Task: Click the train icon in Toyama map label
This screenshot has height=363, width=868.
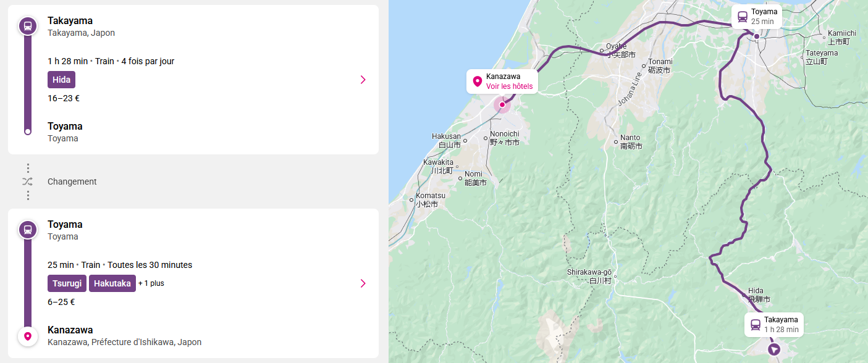Action: point(743,17)
